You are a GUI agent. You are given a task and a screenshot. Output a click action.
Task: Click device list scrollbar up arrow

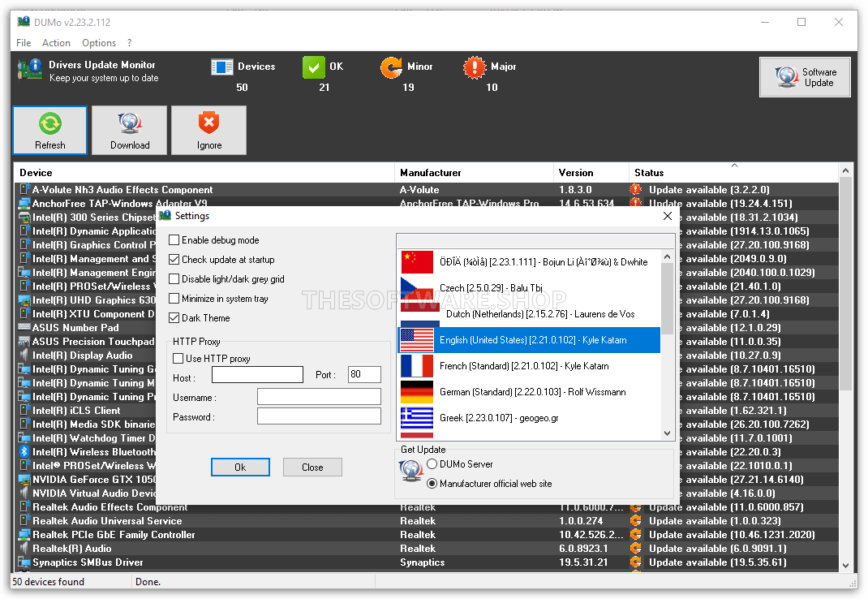click(844, 170)
